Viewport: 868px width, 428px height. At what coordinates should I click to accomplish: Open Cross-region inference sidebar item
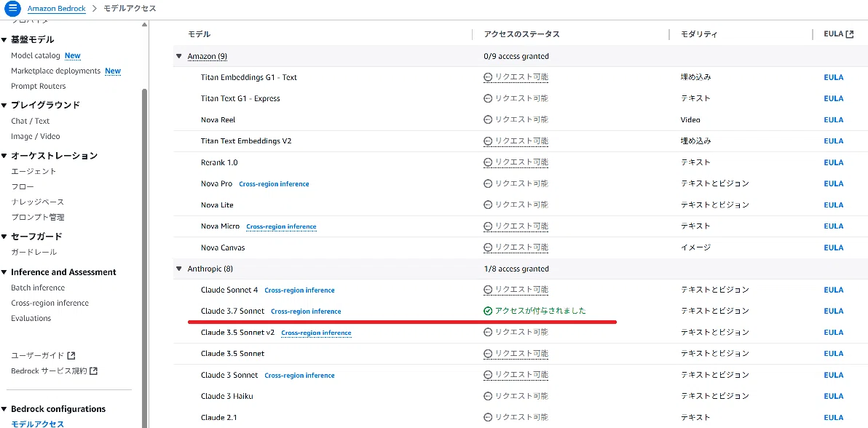click(50, 304)
